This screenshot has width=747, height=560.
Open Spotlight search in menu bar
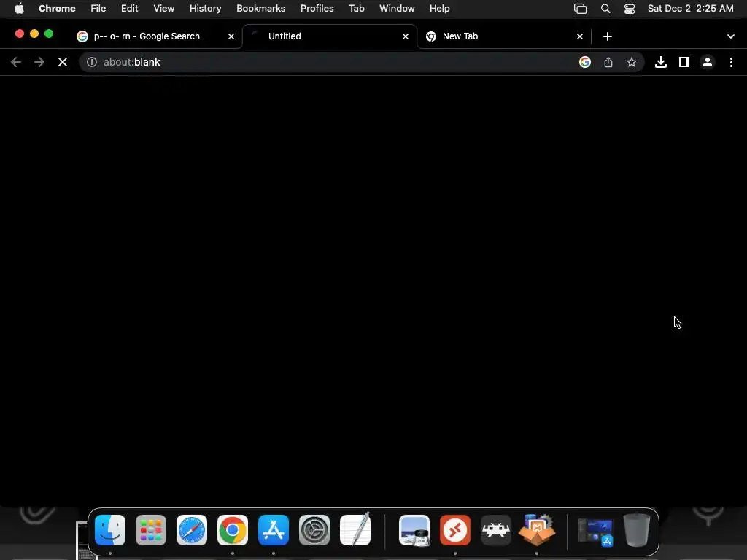click(x=605, y=9)
